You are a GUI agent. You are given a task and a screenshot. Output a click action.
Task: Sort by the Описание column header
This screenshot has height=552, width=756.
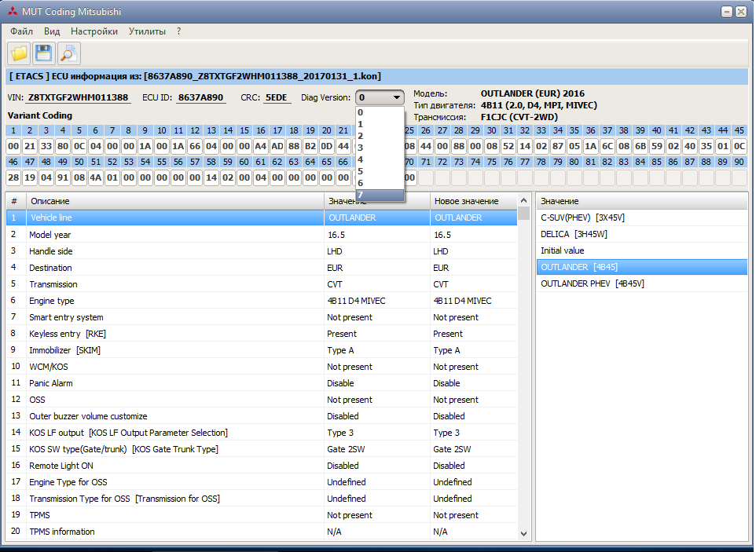click(175, 201)
